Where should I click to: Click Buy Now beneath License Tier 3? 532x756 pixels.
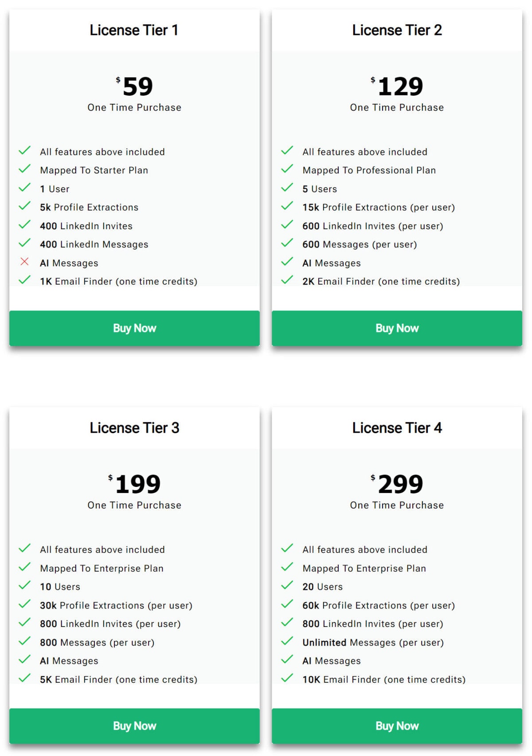(134, 726)
